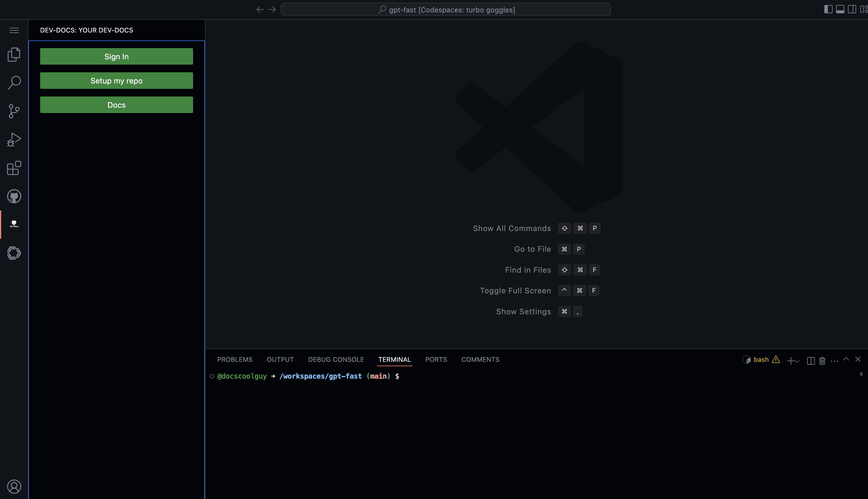Open the Source Control view

pos(14,111)
